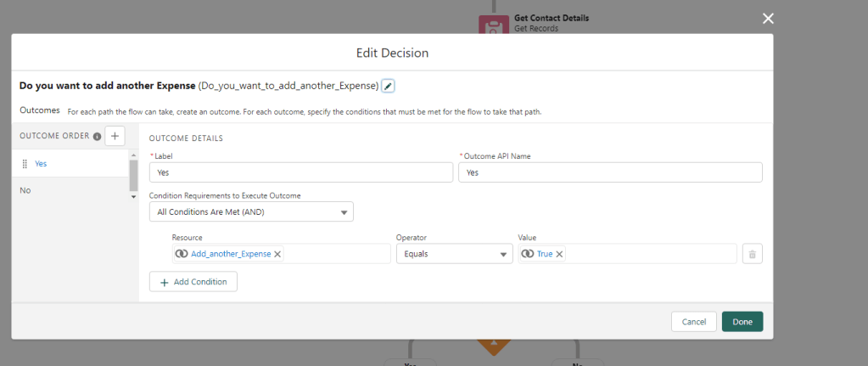Click into the Outcome API Name field

click(x=609, y=172)
